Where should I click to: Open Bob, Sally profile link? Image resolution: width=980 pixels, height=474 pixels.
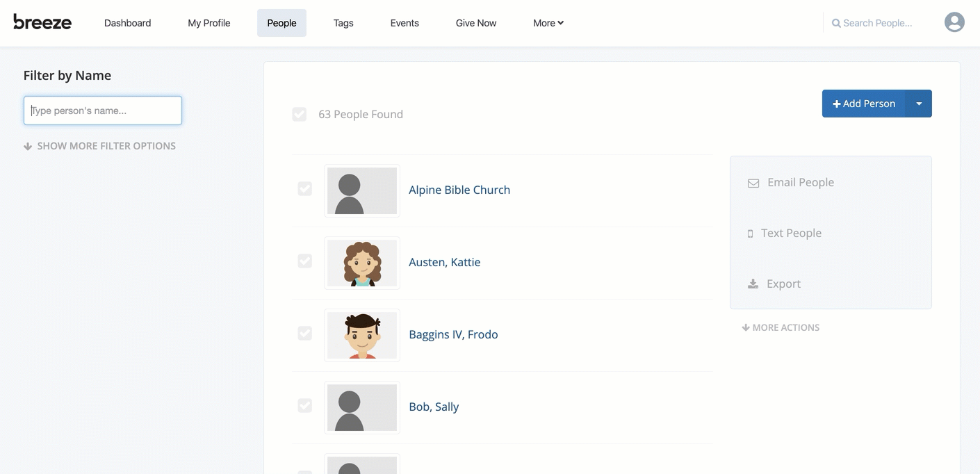click(x=434, y=407)
